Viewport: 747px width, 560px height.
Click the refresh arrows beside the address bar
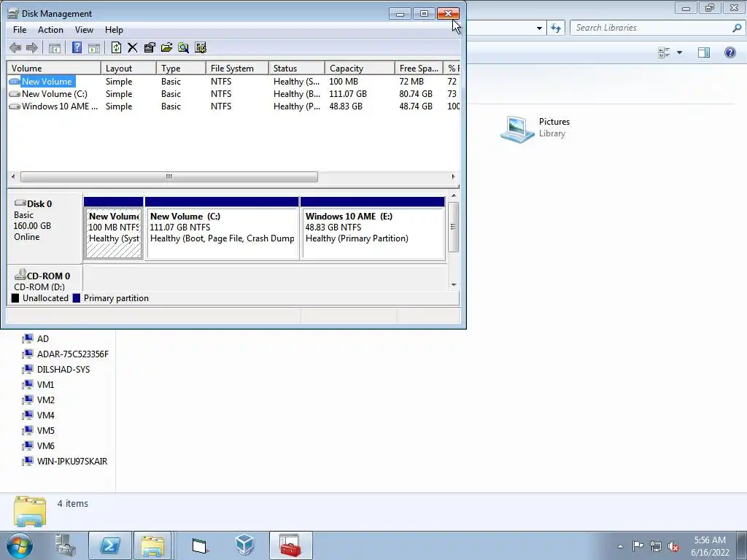(x=556, y=28)
